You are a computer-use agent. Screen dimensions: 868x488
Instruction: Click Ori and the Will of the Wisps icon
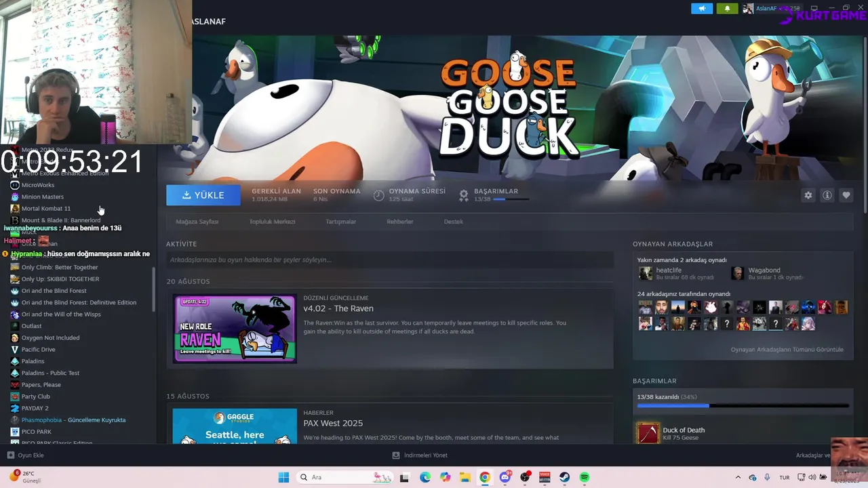coord(15,314)
